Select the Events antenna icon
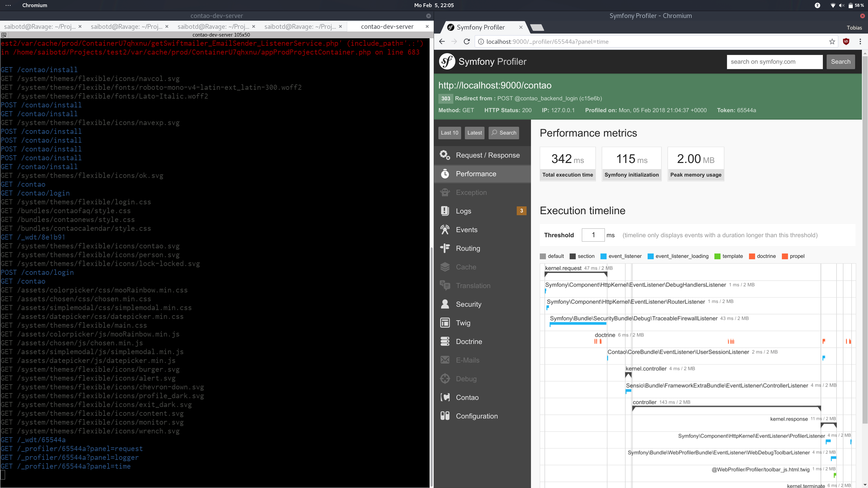868x488 pixels. 445,230
